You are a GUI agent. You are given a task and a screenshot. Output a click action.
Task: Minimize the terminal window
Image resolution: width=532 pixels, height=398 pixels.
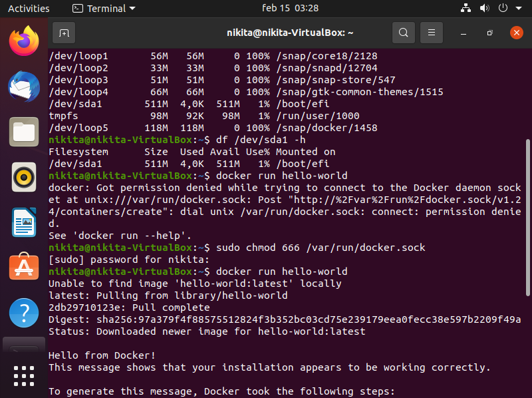click(x=464, y=33)
